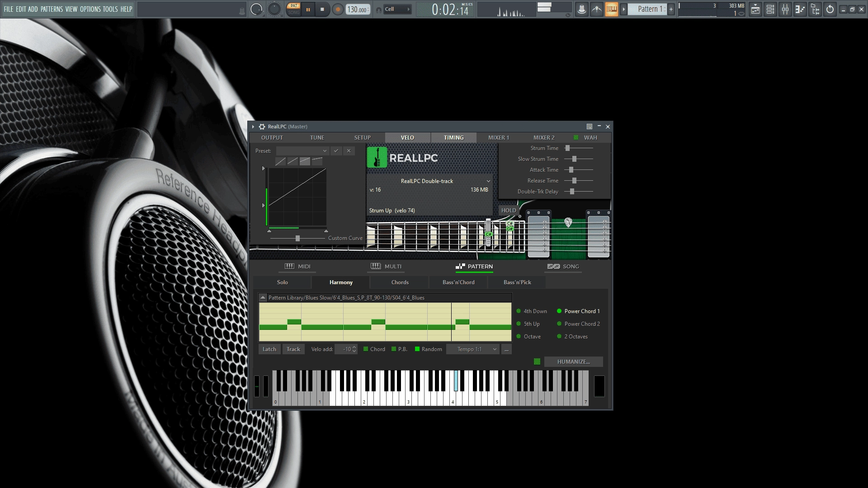Click the preset confirm checkmark button
Viewport: 868px width, 488px height.
click(336, 151)
